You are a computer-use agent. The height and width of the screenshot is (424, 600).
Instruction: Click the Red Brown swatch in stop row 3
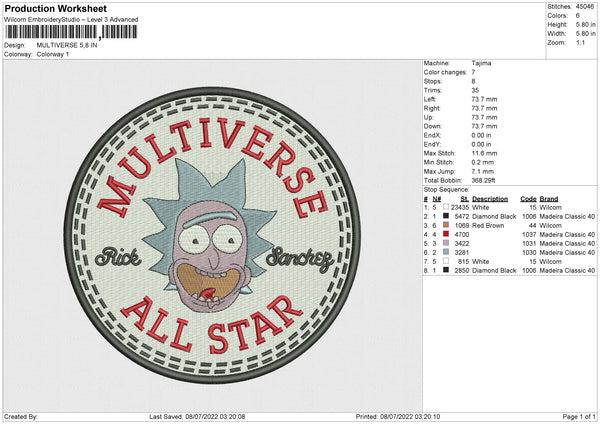446,225
